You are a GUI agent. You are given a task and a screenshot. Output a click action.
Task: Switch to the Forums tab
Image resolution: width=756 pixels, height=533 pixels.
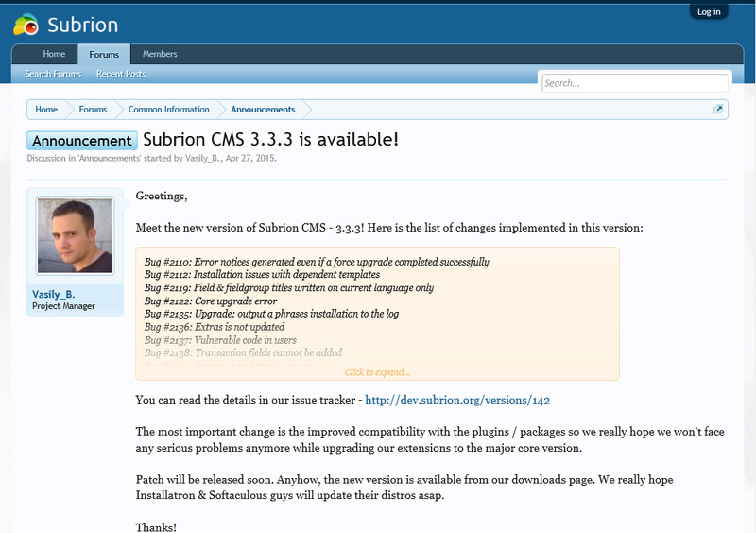tap(104, 55)
